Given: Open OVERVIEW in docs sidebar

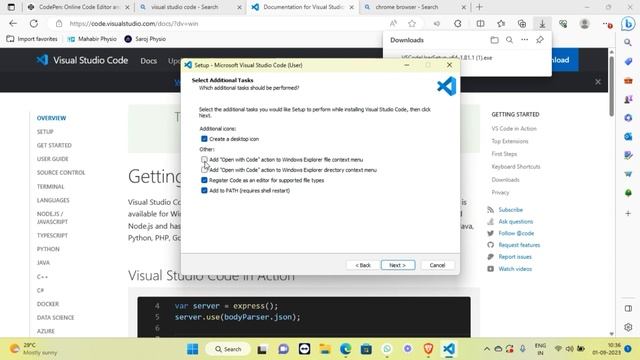Looking at the screenshot, I should point(51,118).
